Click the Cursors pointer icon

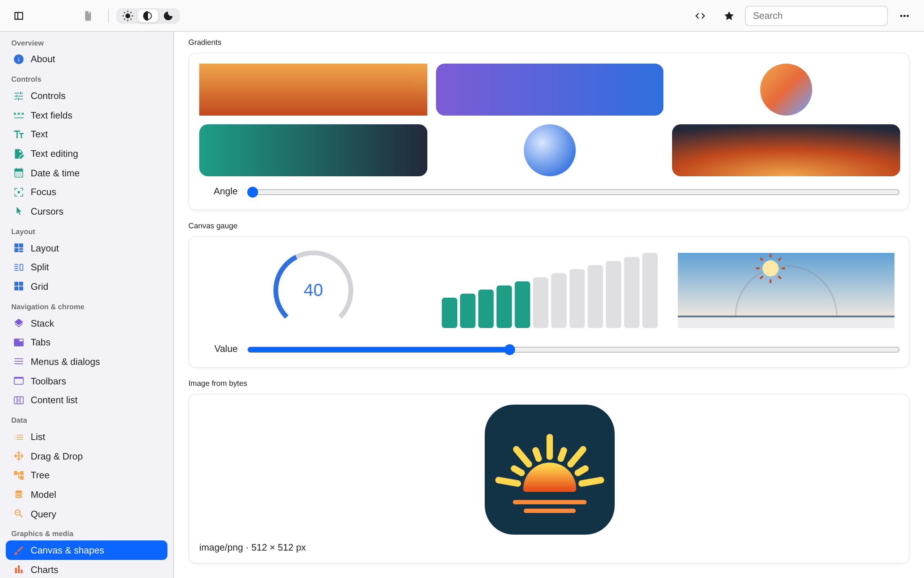click(19, 211)
